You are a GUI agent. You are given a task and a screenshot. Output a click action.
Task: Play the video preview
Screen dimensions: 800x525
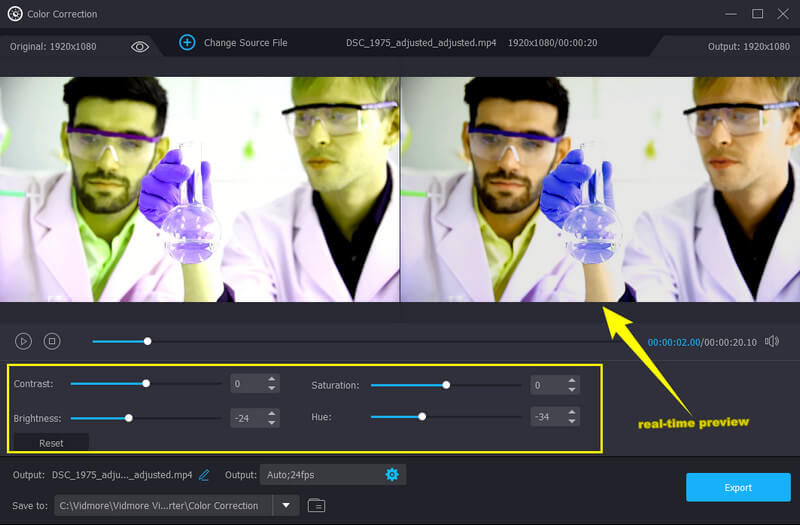click(x=24, y=341)
